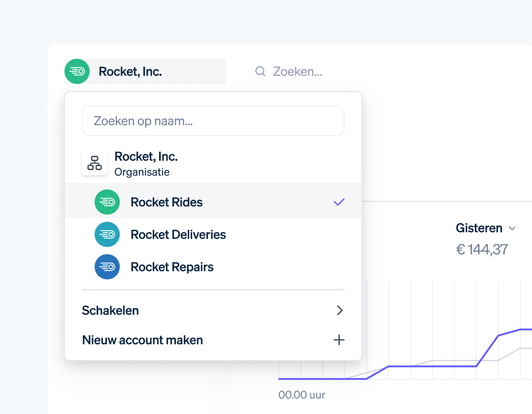Click the green Rocket, Inc. rocket icon
Screen dimensions: 532x414
(77, 71)
